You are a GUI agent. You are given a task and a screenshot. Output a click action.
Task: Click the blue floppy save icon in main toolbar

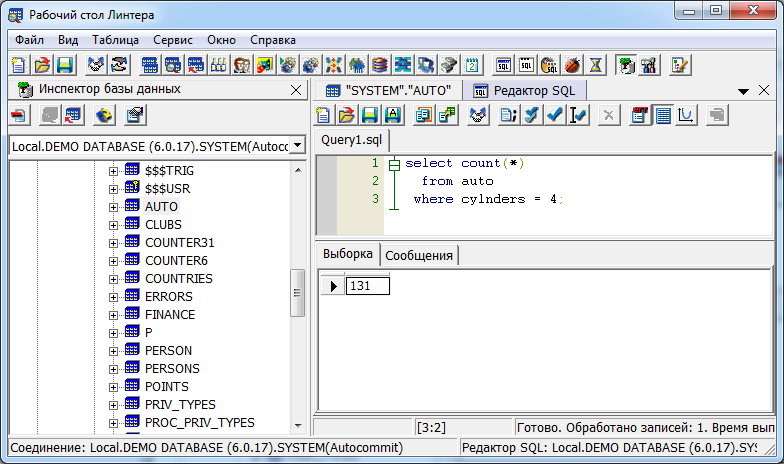click(x=65, y=65)
